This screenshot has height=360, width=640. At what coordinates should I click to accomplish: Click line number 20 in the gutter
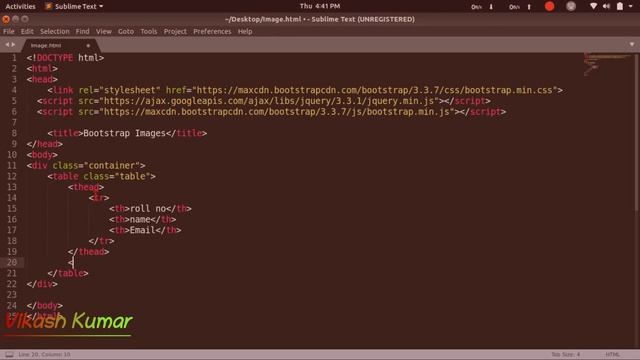[12, 262]
